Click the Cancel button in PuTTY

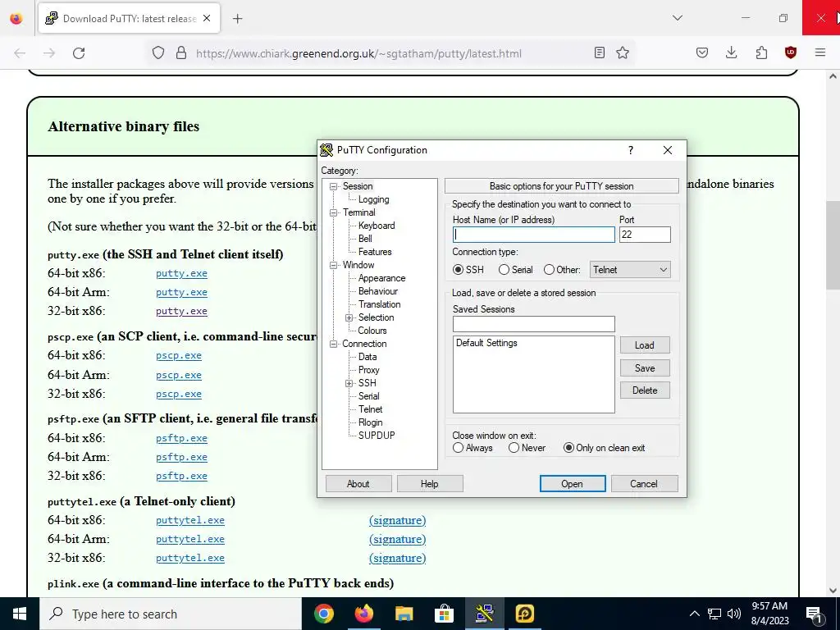click(x=644, y=484)
